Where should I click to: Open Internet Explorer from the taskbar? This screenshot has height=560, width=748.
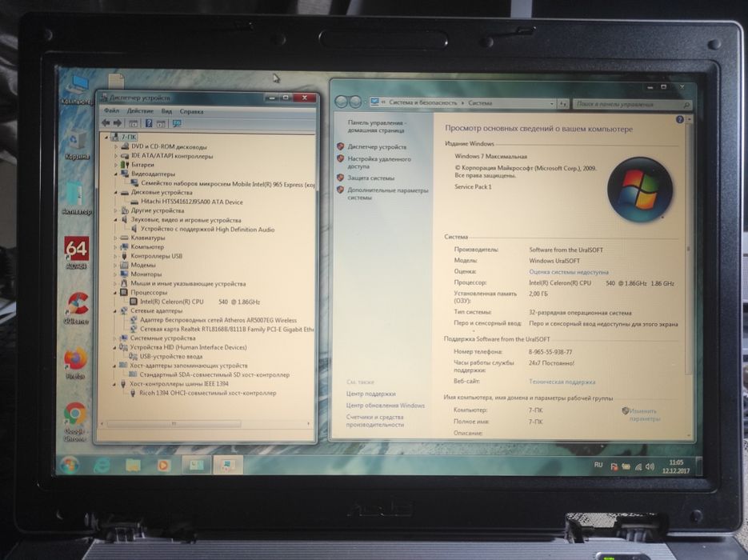(102, 465)
